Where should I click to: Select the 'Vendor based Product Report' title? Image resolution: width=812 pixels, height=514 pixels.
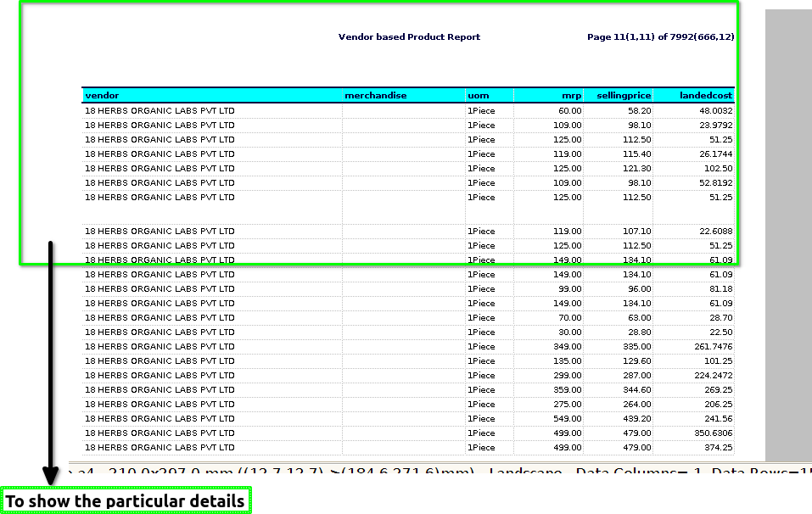coord(409,36)
